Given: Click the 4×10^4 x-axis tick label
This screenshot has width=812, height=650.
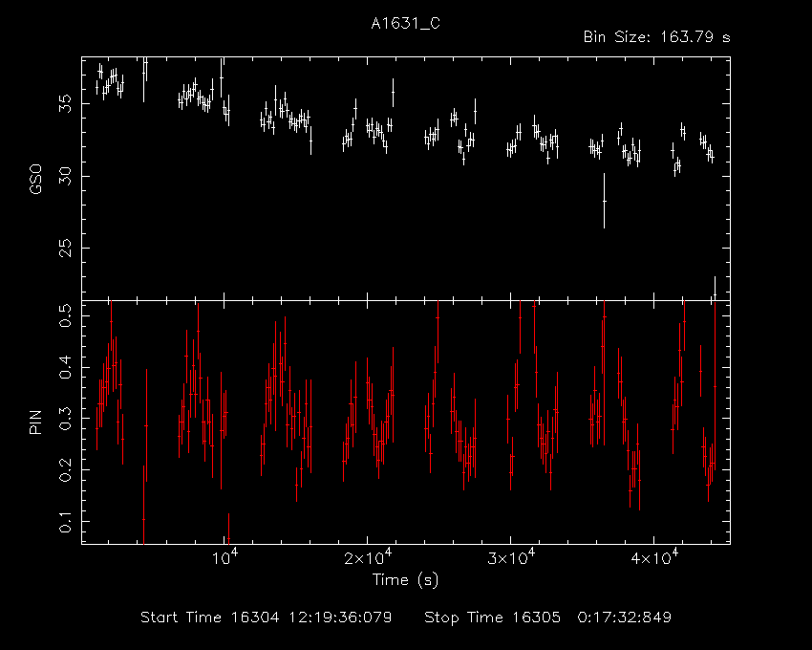Looking at the screenshot, I should (654, 557).
